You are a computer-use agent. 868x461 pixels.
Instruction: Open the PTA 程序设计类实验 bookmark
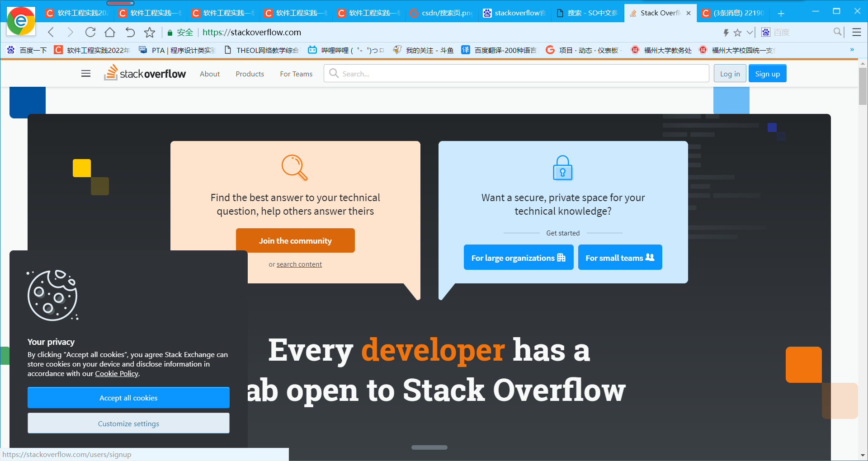pyautogui.click(x=177, y=50)
